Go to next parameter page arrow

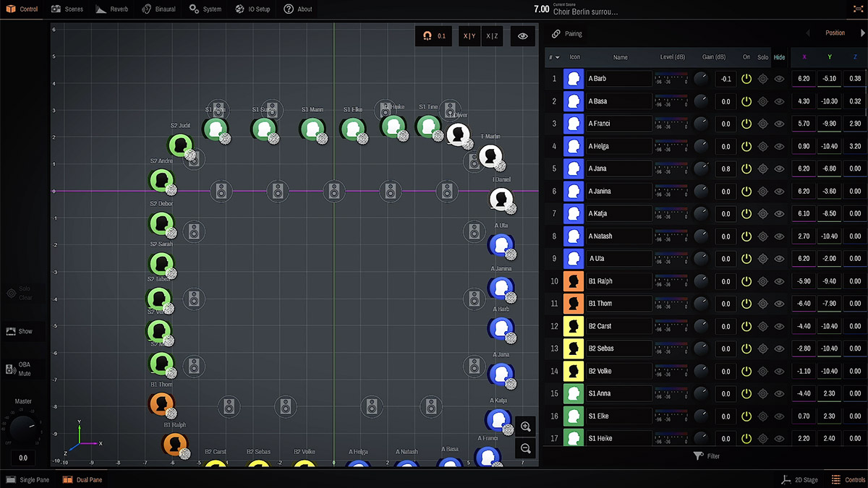862,33
